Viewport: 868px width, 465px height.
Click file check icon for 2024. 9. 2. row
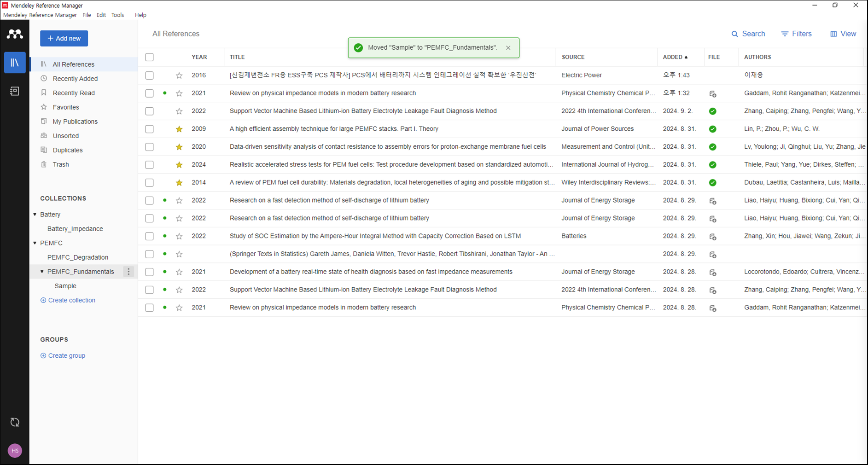[712, 111]
